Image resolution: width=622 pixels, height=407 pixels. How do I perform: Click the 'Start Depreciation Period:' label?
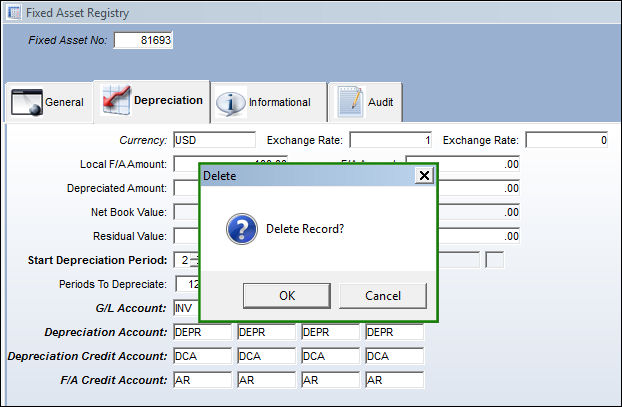98,260
